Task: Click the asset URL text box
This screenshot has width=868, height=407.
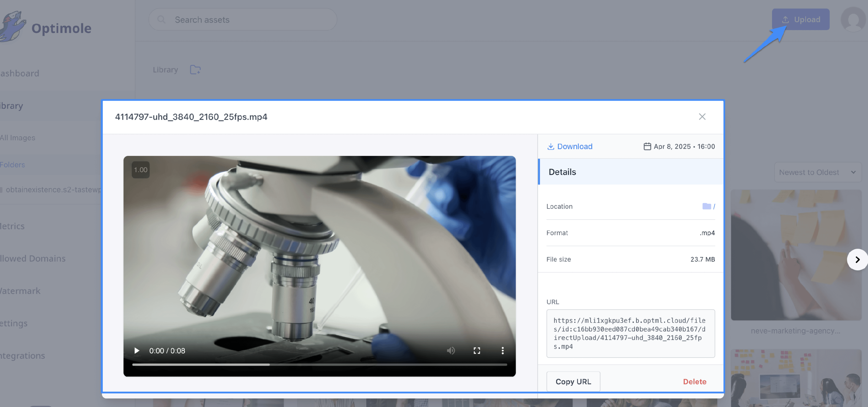Action: point(630,333)
